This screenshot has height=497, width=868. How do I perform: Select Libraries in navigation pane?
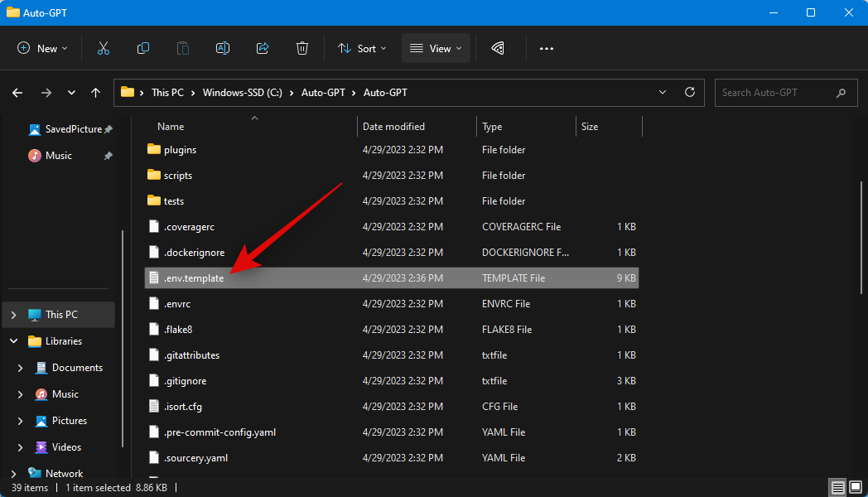tap(64, 341)
